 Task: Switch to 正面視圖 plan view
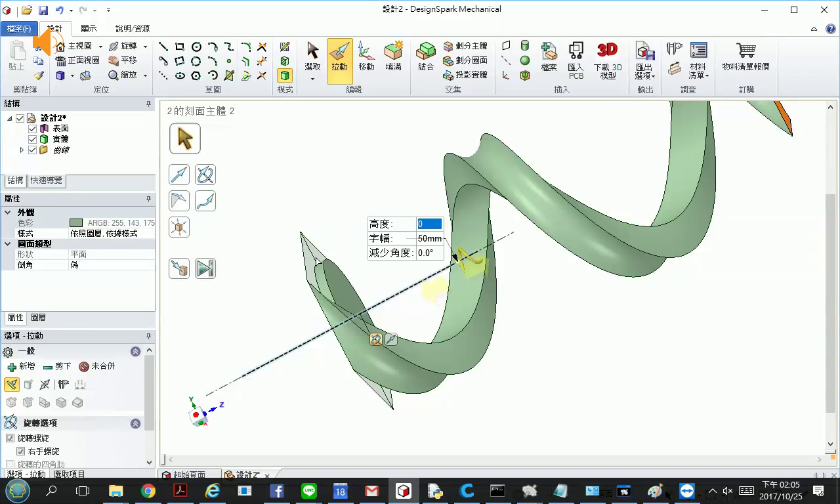pos(77,60)
